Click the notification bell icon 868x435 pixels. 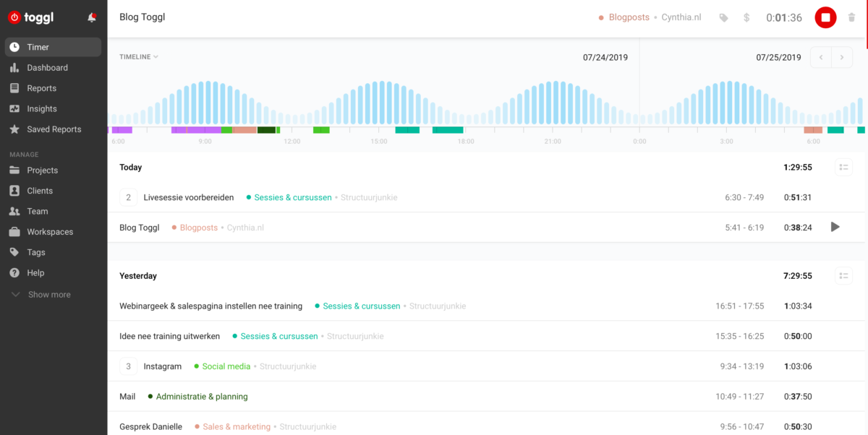[x=92, y=17]
